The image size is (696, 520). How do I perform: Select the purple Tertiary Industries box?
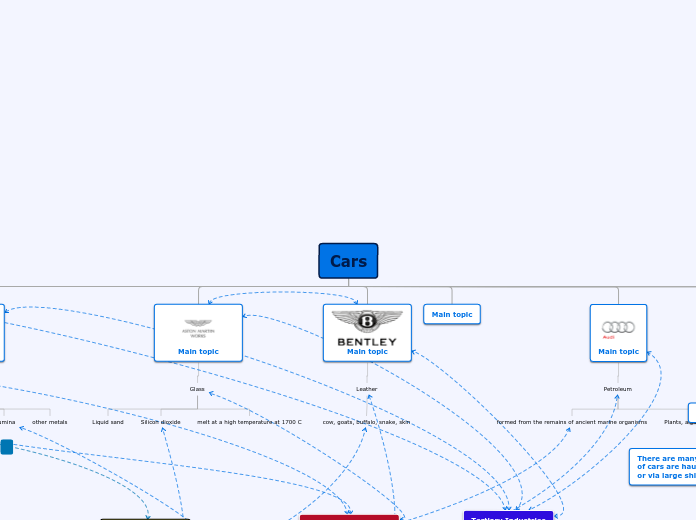(x=508, y=516)
